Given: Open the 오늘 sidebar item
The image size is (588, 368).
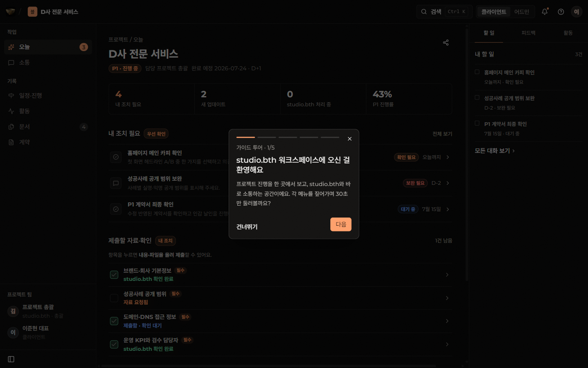Looking at the screenshot, I should coord(48,47).
